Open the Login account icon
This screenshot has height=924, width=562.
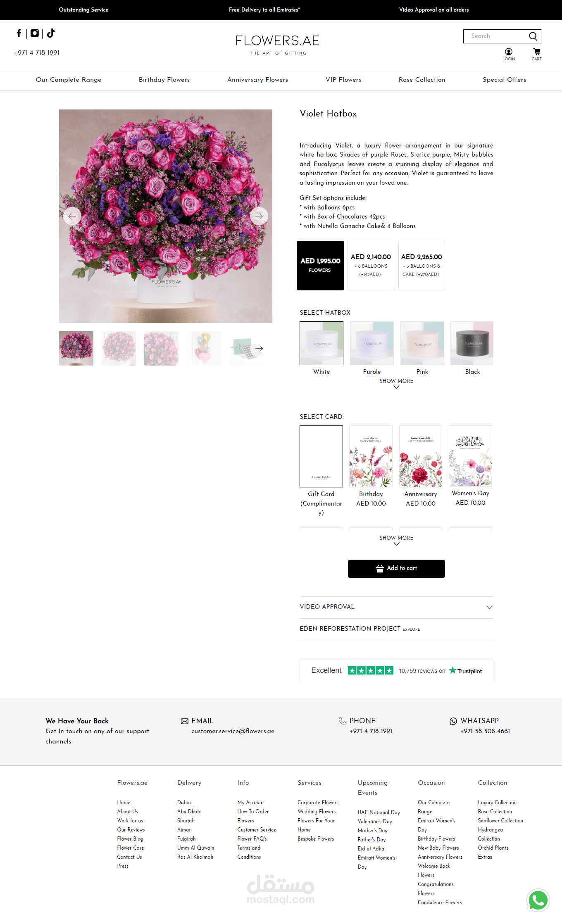pos(509,54)
